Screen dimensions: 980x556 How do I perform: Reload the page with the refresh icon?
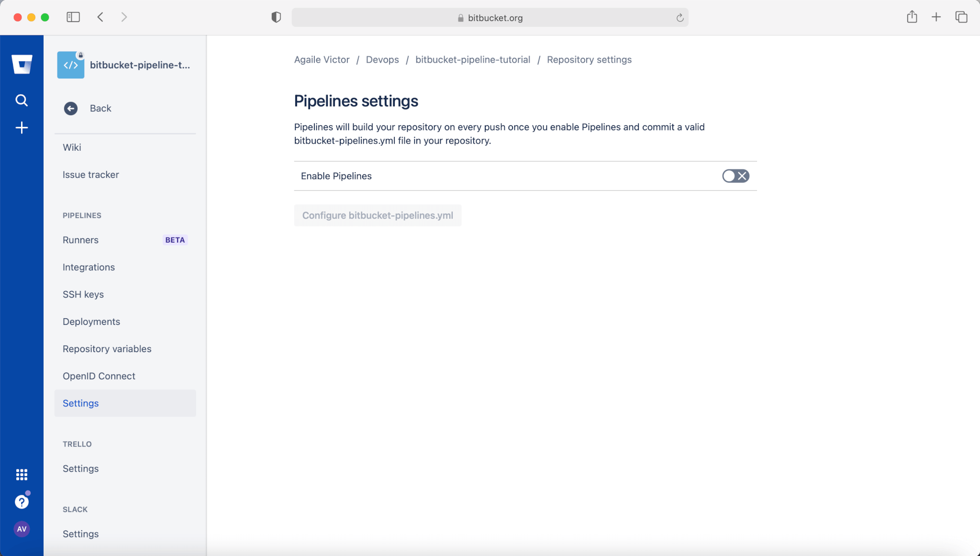click(679, 18)
